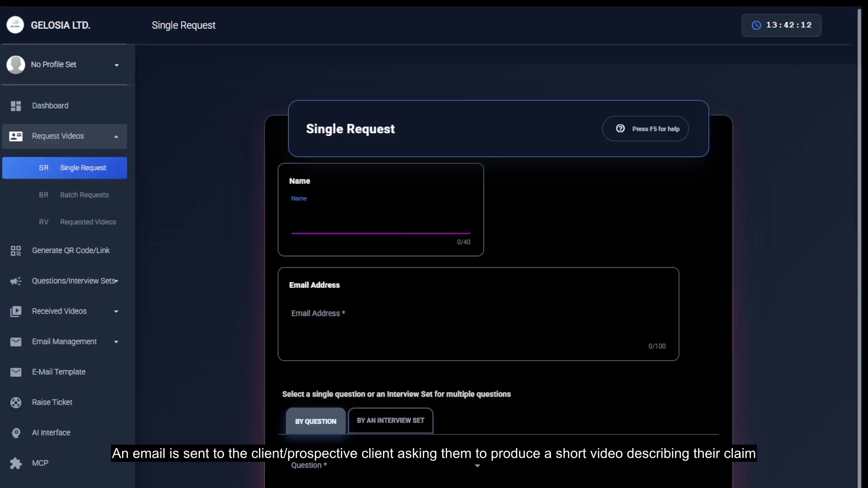This screenshot has height=488, width=868.
Task: Click the question mark help icon
Action: click(x=620, y=129)
